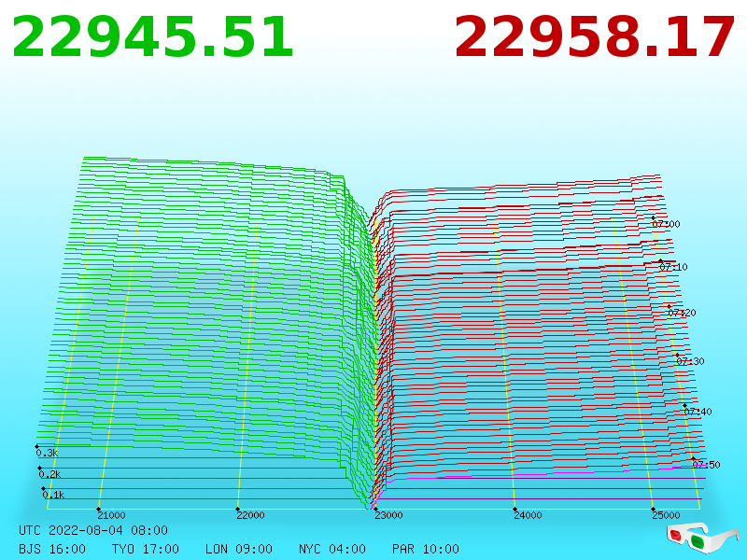
Task: Click the UTC 2022-08-04 08:00 timestamp
Action: [93, 530]
